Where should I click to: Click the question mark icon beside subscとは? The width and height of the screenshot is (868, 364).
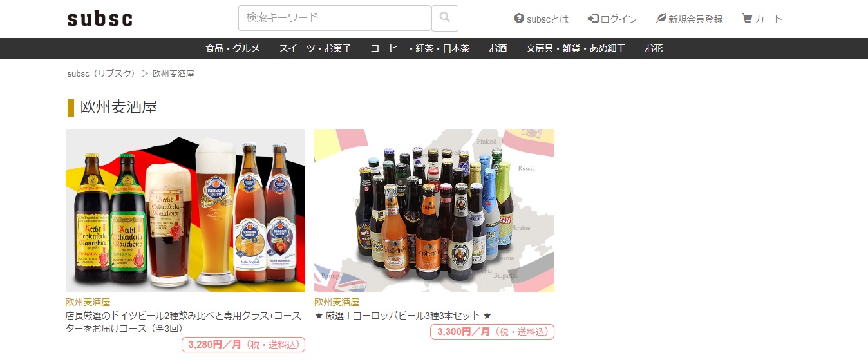[519, 19]
